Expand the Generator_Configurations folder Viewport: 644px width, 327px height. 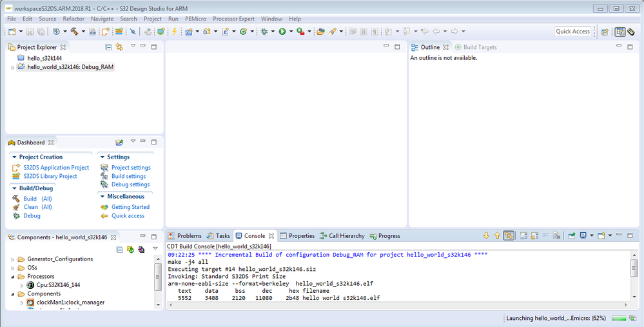[x=13, y=259]
